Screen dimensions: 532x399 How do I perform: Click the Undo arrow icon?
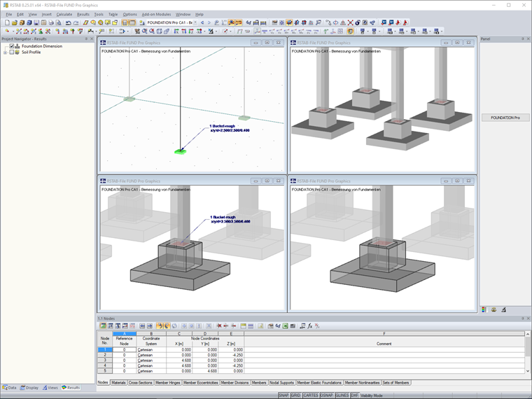[x=68, y=22]
